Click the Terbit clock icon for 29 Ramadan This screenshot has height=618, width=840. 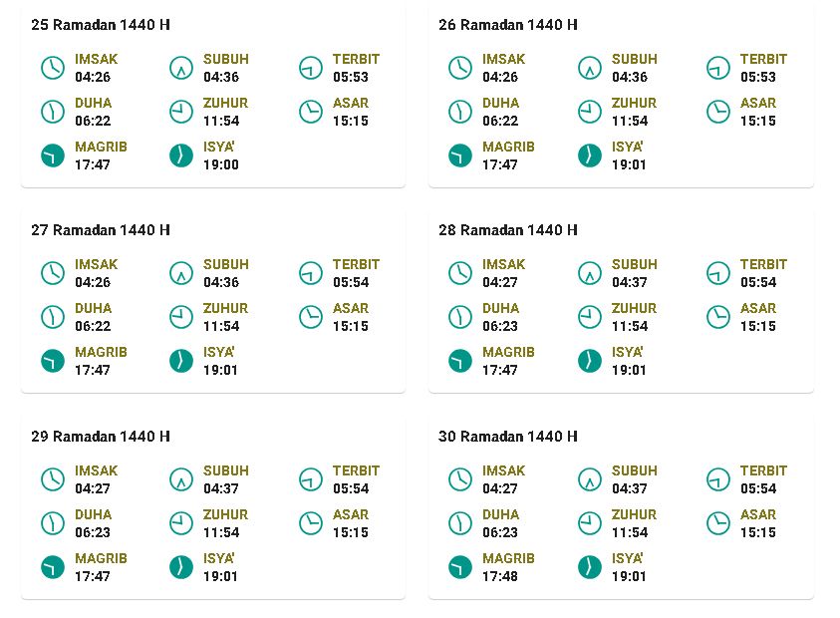311,479
